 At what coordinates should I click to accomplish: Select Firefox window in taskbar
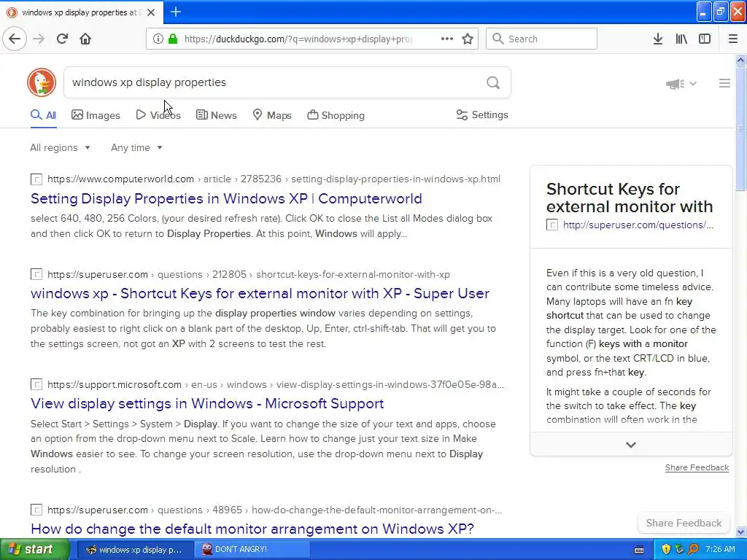135,549
